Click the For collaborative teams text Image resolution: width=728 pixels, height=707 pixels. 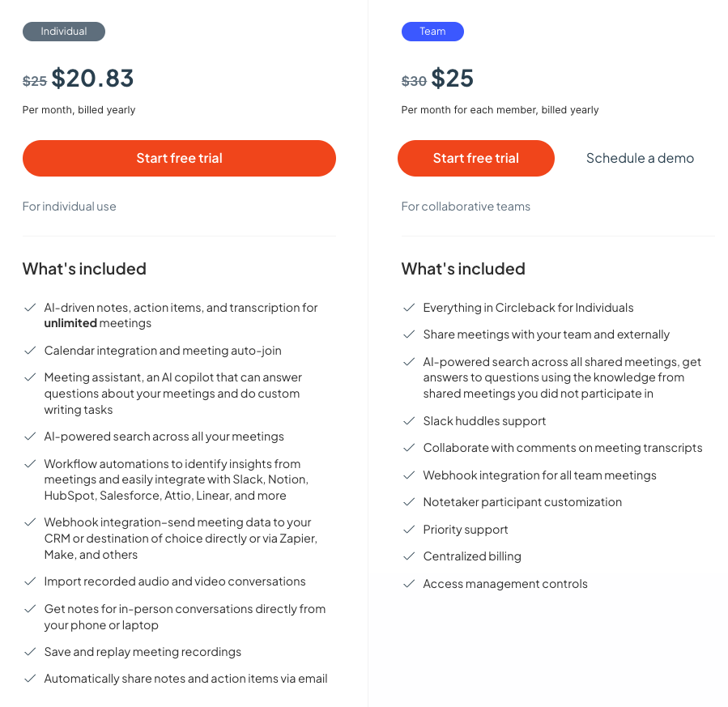click(466, 207)
